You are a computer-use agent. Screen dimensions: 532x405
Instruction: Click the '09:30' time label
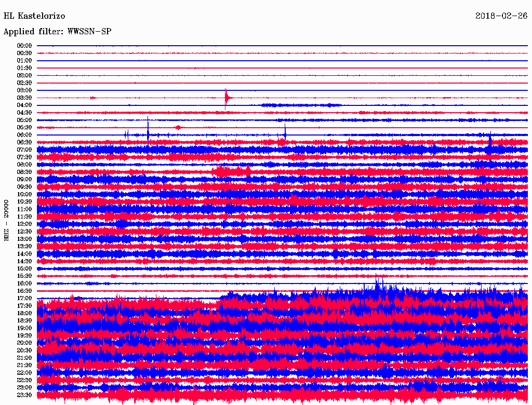tap(24, 187)
